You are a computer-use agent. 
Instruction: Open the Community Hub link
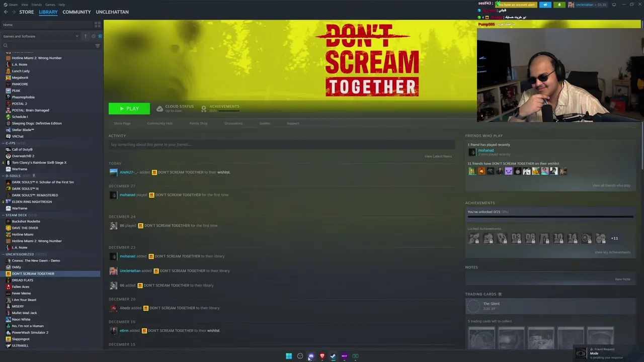tap(160, 123)
